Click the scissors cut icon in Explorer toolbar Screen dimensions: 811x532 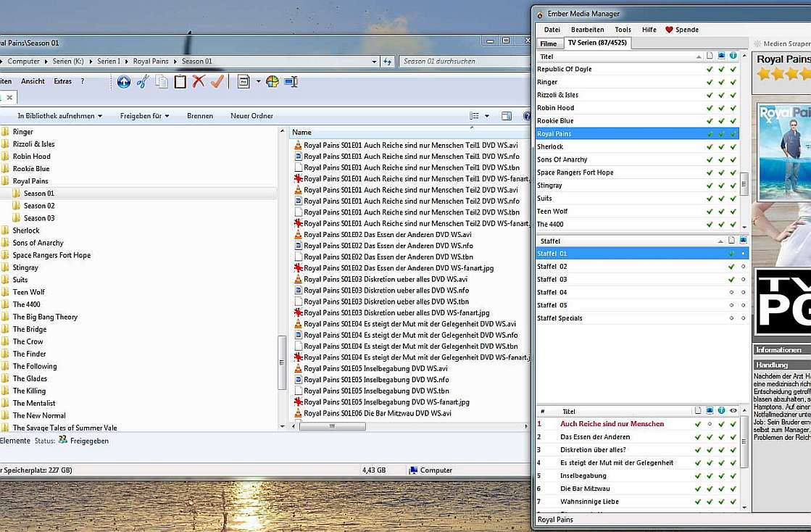pos(143,82)
